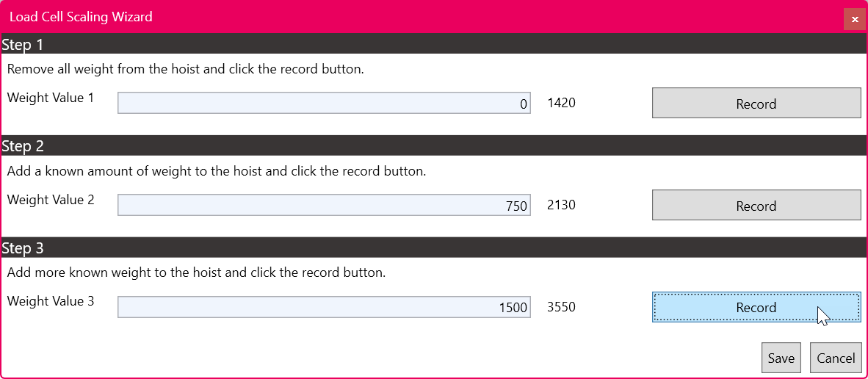The height and width of the screenshot is (379, 868).
Task: Click the Step 3 section header
Action: 23,248
